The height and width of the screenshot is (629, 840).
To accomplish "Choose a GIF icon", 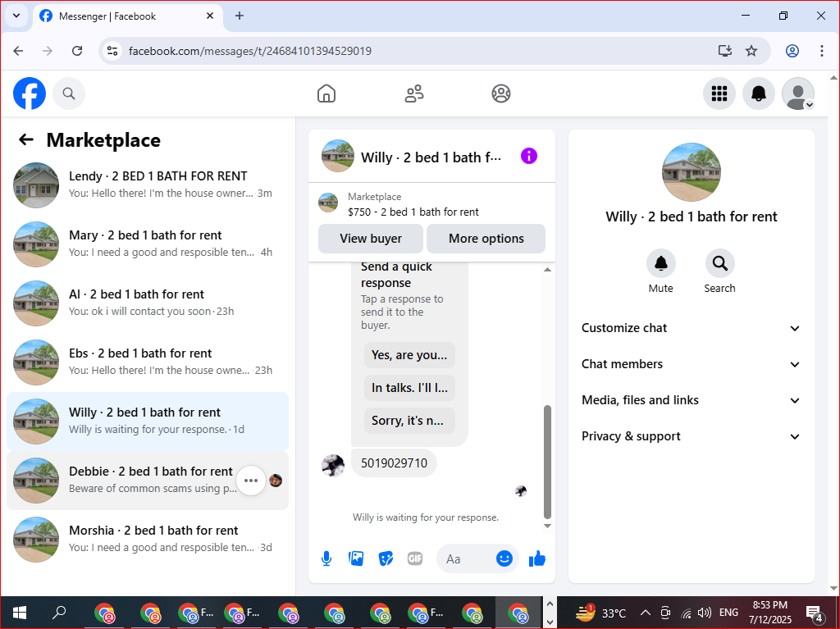I will 415,558.
